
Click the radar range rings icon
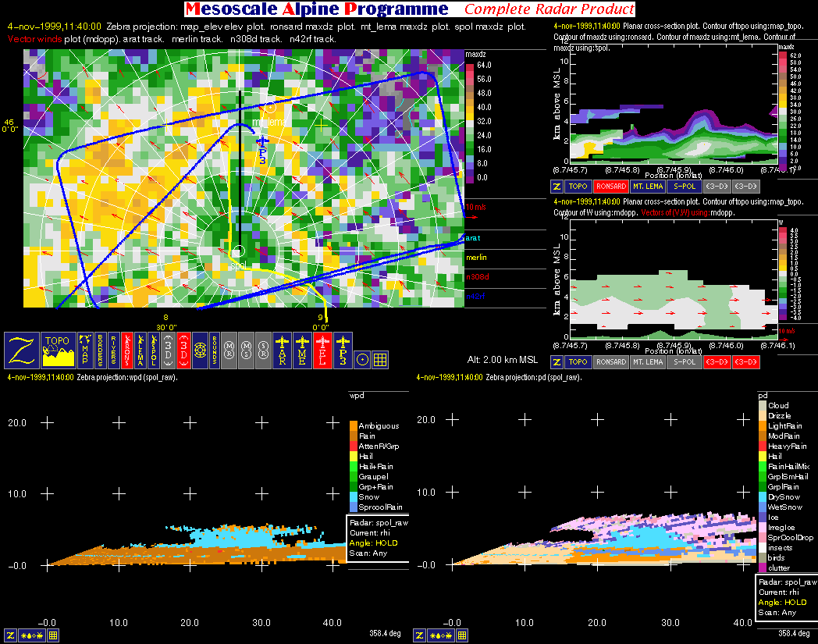click(x=200, y=350)
